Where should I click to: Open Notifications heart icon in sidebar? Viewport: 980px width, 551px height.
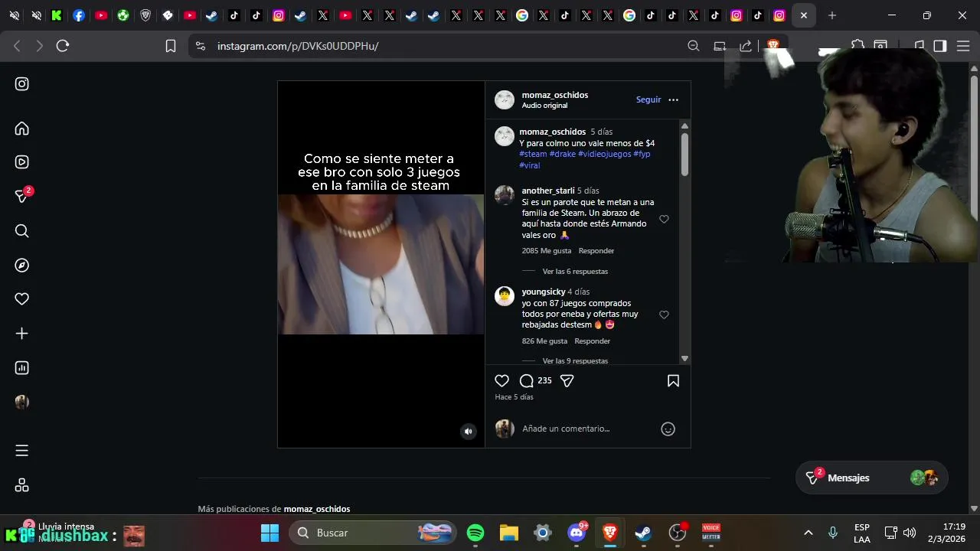tap(22, 299)
